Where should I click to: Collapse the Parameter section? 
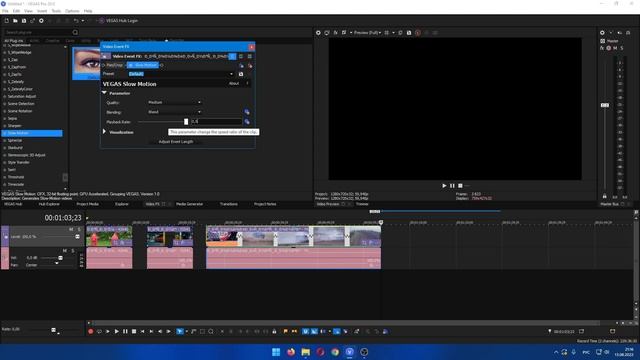tap(104, 93)
